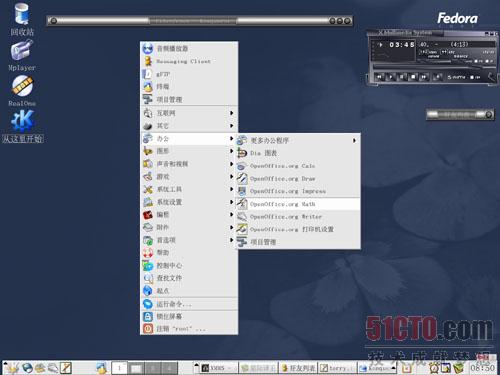Adjust the XMMS balance slider
Viewport: 500px width, 375px height.
[462, 61]
